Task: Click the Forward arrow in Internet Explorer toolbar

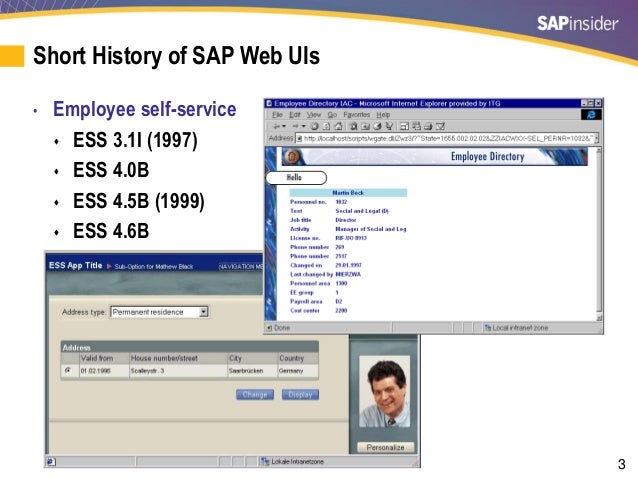Action: coord(295,126)
